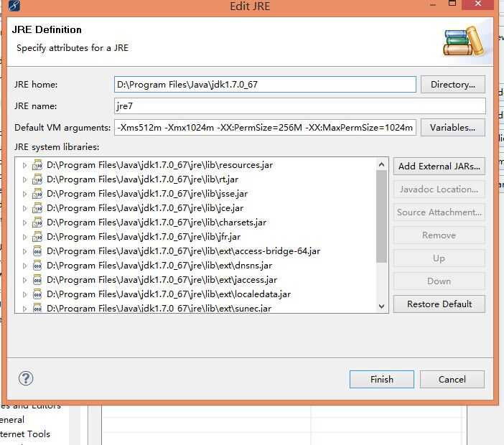Viewport: 504px width, 445px height.
Task: Click Finish to save the JRE
Action: tap(381, 380)
